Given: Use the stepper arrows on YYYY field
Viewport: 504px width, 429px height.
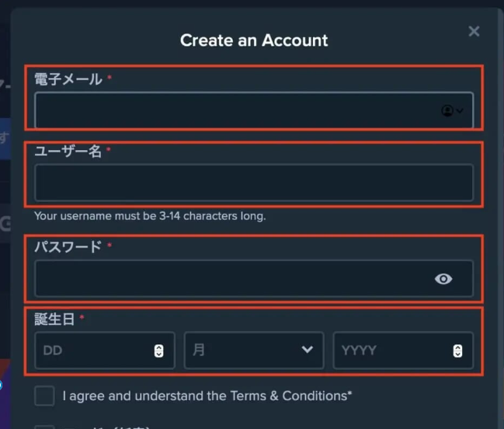Looking at the screenshot, I should (x=457, y=351).
